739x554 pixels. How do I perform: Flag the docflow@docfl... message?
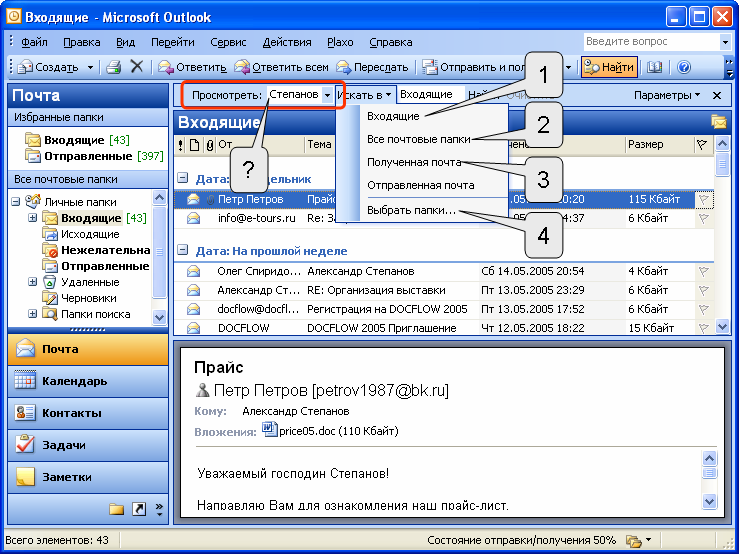coord(703,309)
